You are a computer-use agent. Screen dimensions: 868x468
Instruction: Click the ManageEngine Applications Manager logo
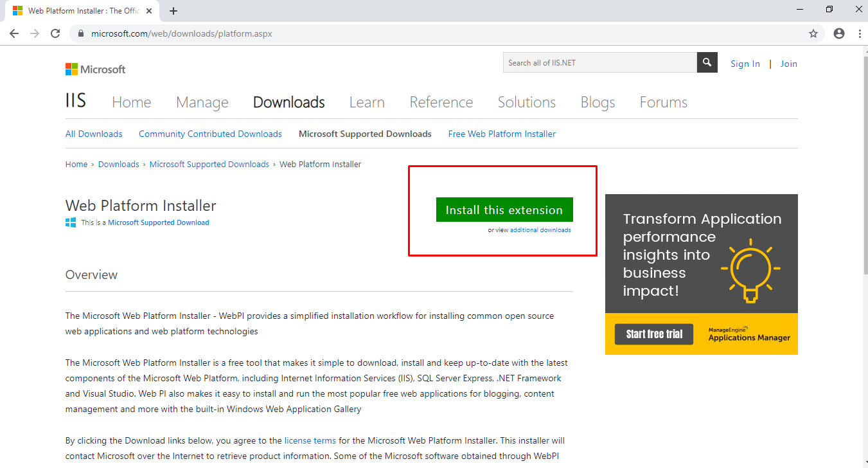[x=749, y=334]
